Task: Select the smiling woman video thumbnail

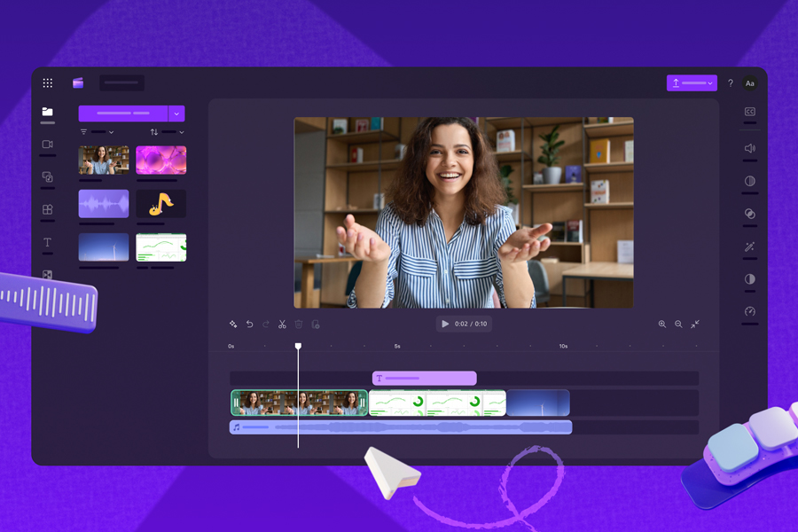Action: [104, 160]
